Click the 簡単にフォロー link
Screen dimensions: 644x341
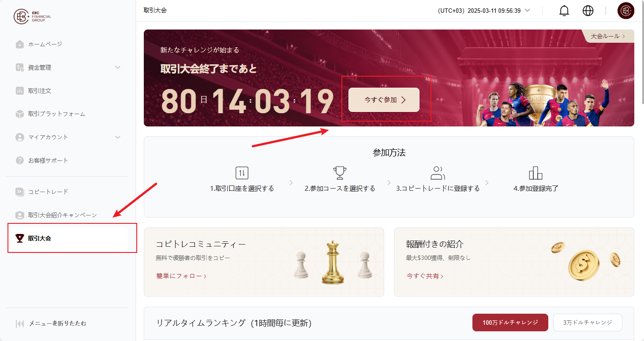(181, 276)
